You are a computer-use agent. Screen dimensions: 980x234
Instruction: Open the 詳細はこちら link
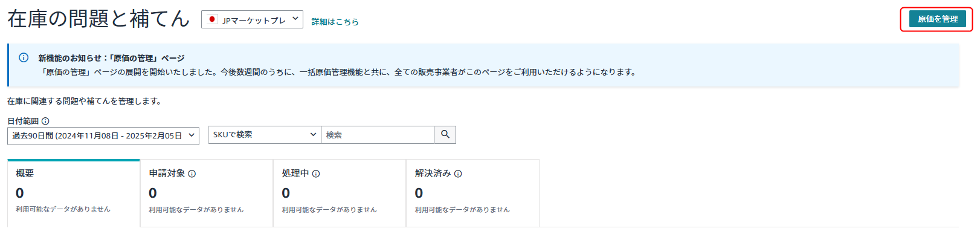pos(335,22)
